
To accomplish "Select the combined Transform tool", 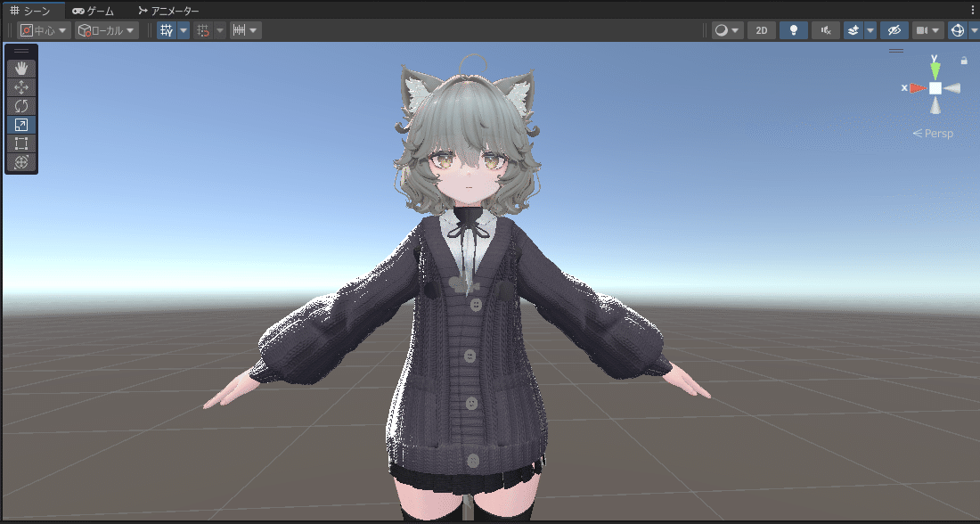I will click(x=20, y=161).
